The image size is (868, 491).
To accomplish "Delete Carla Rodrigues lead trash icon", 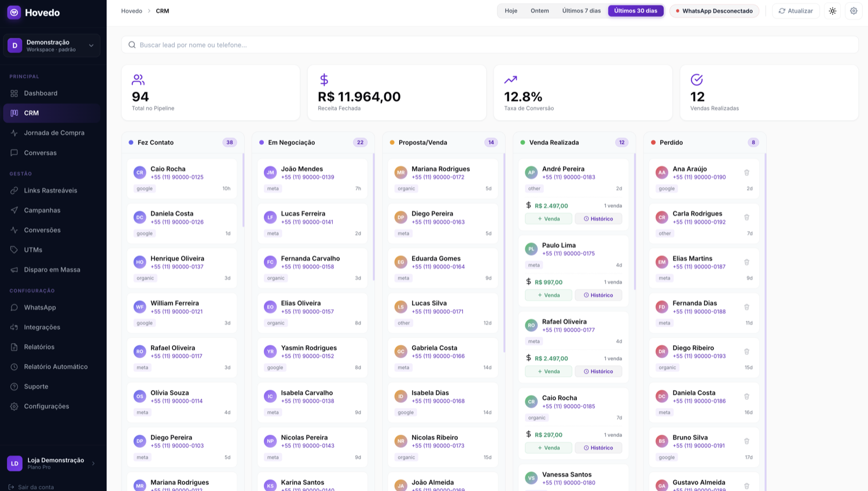I will [746, 217].
